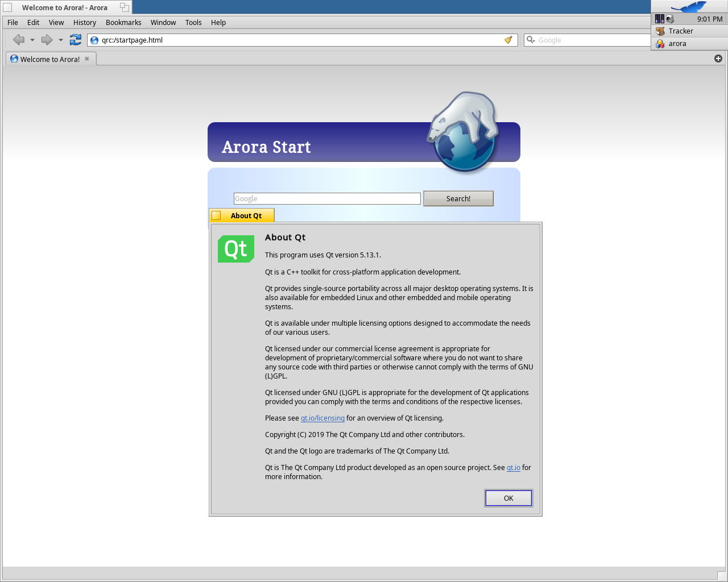Open the Window menu

click(163, 23)
